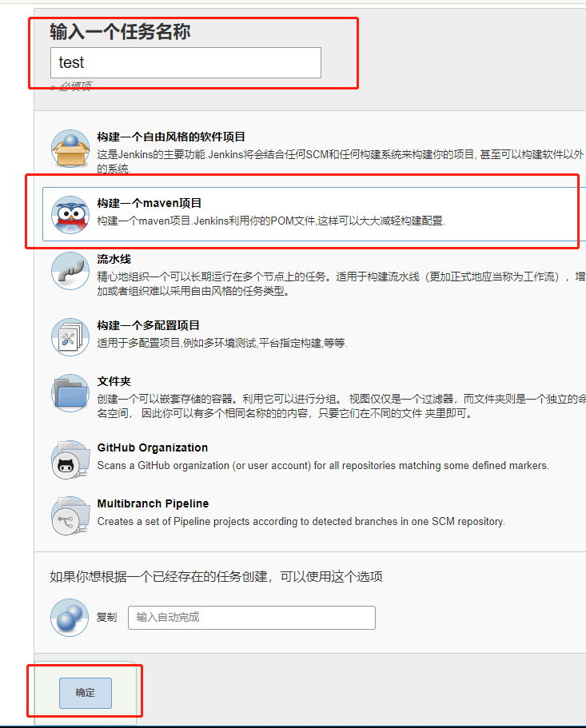Viewport: 586px width, 728px height.
Task: Click the maven description mentioning POM文件
Action: pos(271,221)
